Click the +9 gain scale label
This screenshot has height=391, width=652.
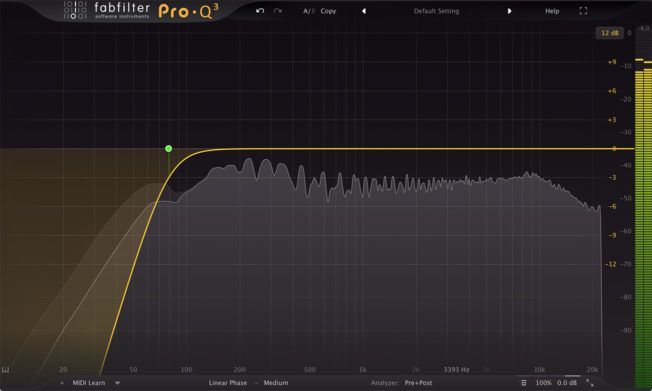click(612, 62)
